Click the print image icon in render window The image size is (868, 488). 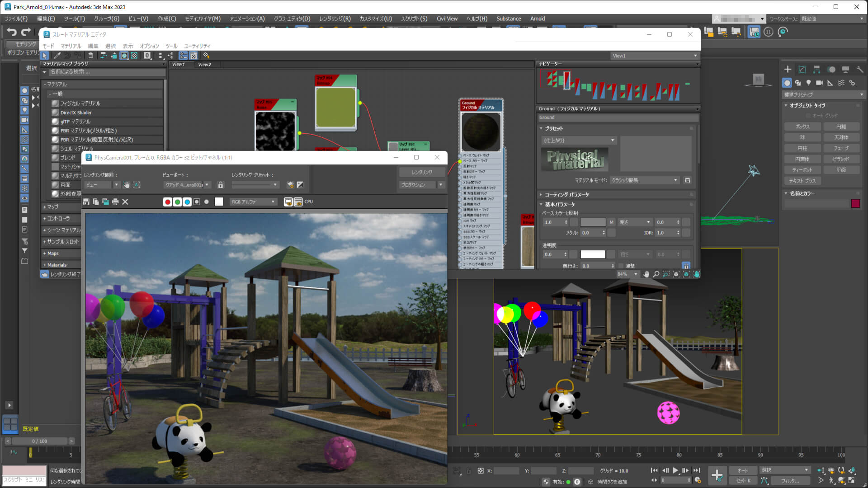[x=115, y=202]
